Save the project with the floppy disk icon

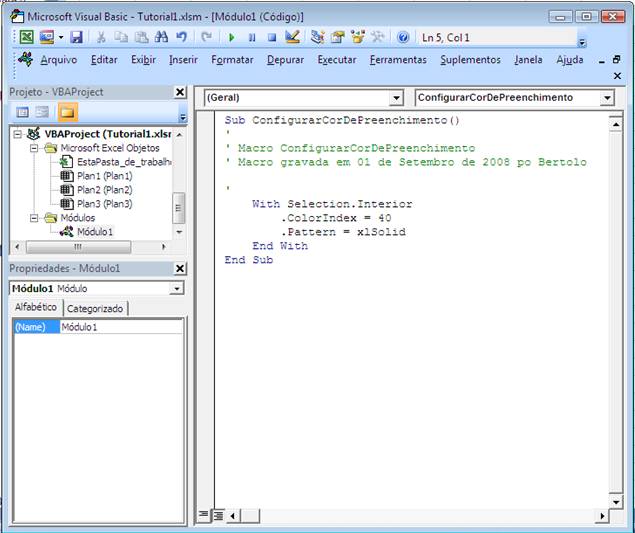click(x=76, y=37)
